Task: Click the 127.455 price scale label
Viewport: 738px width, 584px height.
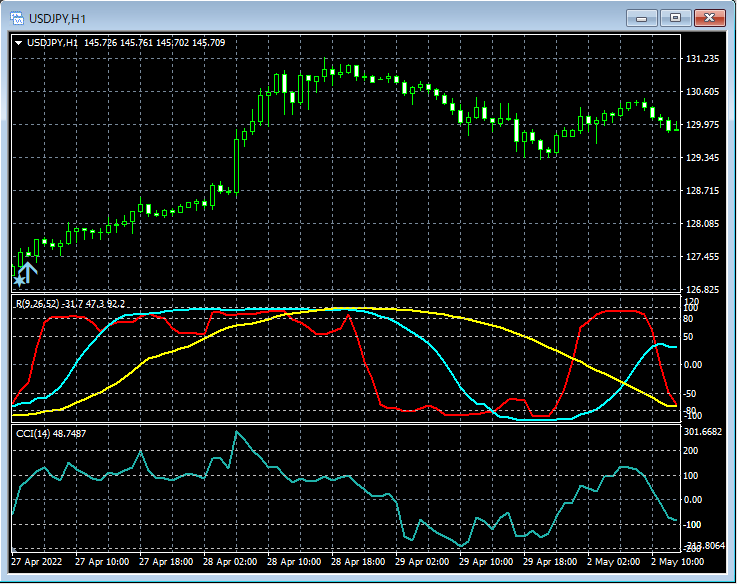Action: 702,256
